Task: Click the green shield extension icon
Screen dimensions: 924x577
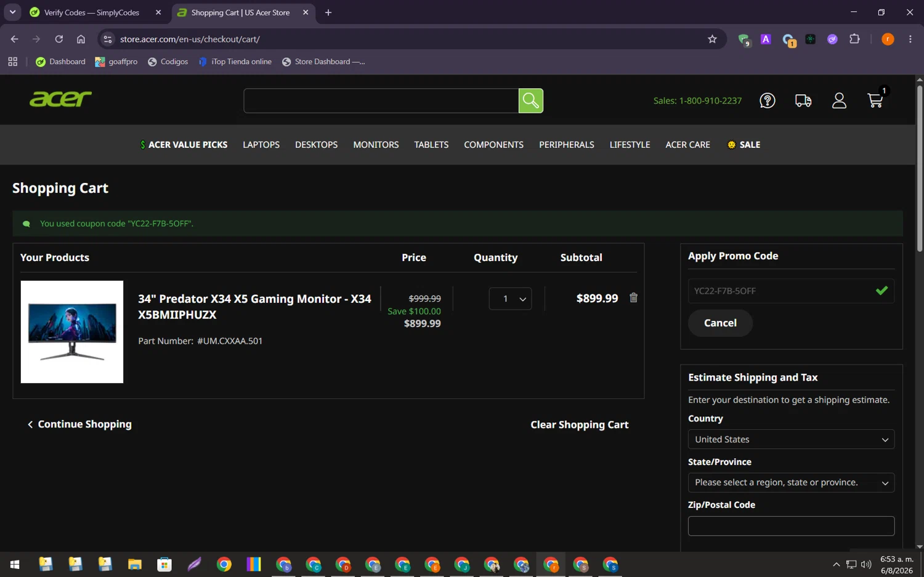Action: pyautogui.click(x=744, y=39)
